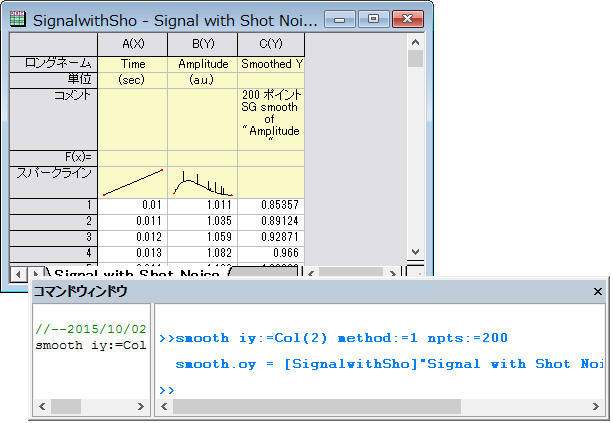Click cell with value 0.011
This screenshot has width=613, height=423.
[x=133, y=222]
